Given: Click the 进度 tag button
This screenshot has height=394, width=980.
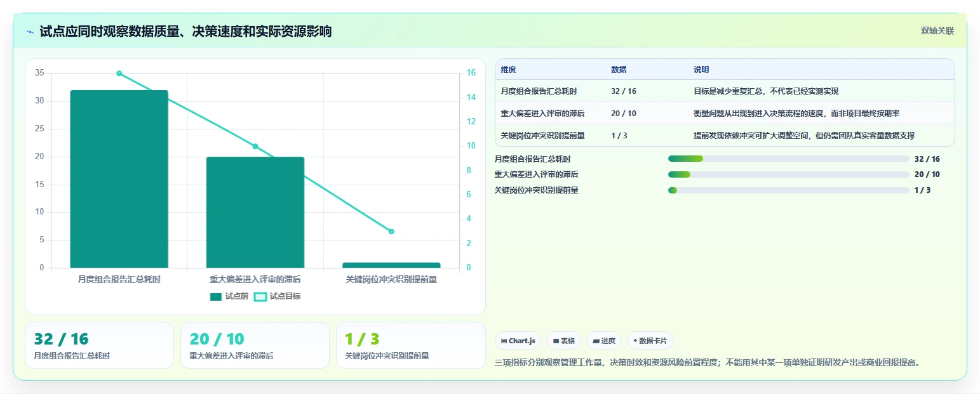Looking at the screenshot, I should (604, 341).
